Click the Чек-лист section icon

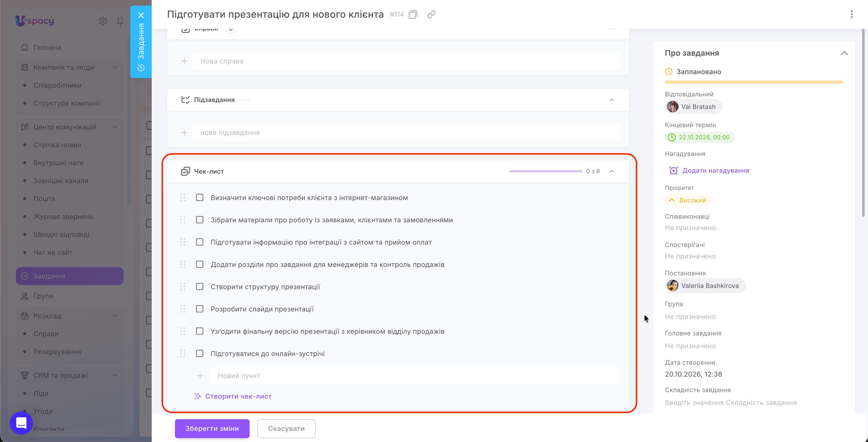[x=185, y=171]
